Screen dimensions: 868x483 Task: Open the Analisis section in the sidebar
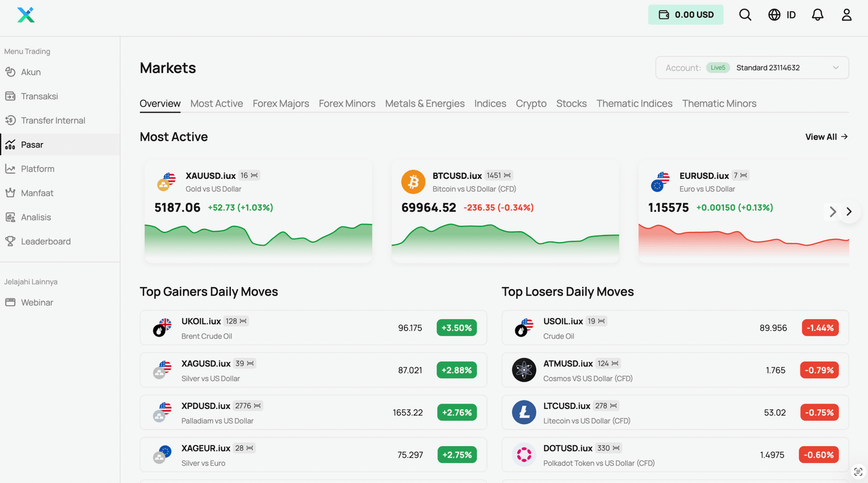(x=36, y=217)
